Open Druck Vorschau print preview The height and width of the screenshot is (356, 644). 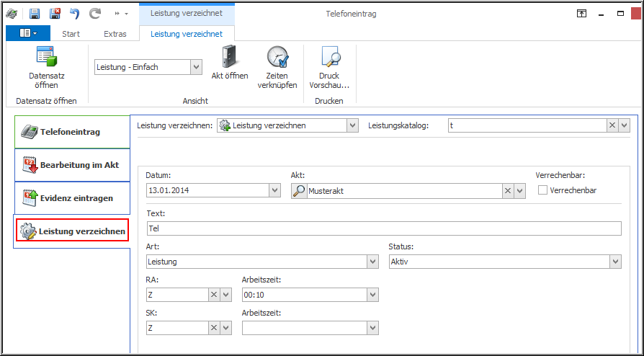tap(329, 68)
